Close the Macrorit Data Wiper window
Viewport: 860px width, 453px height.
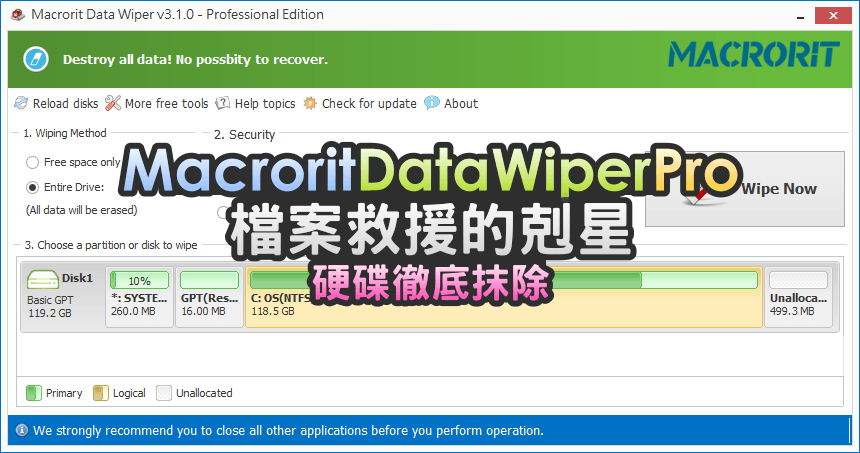pyautogui.click(x=833, y=15)
